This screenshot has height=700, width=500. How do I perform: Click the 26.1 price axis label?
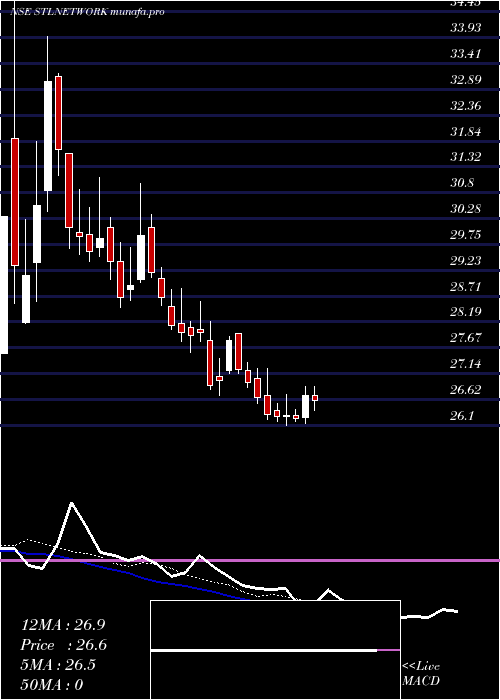point(462,416)
